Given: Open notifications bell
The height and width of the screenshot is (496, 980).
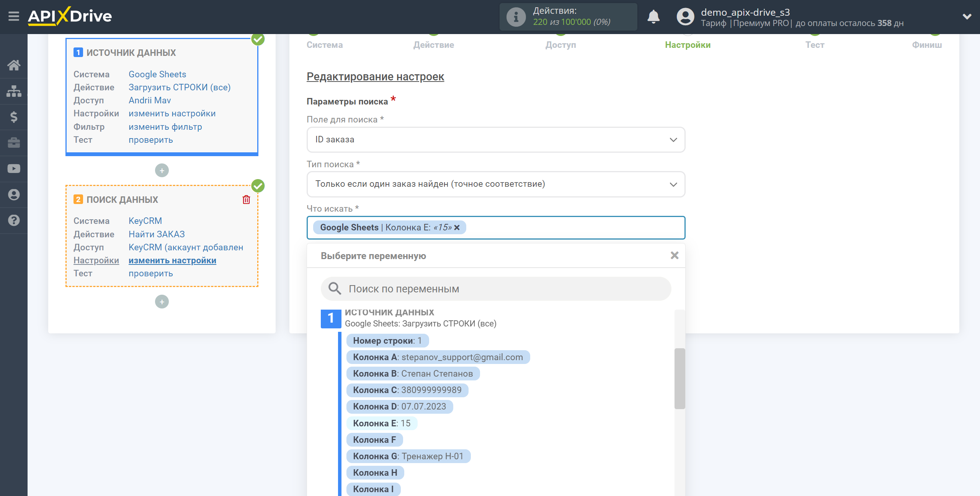Looking at the screenshot, I should (653, 17).
